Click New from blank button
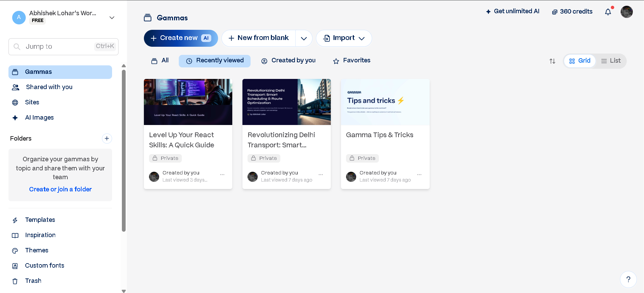This screenshot has width=644, height=293. [x=259, y=38]
